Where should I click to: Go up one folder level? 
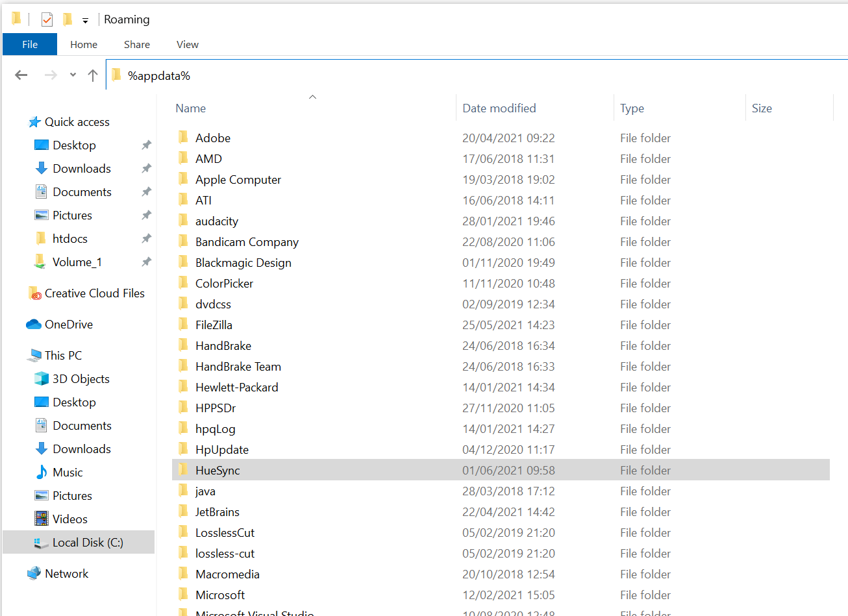[93, 75]
